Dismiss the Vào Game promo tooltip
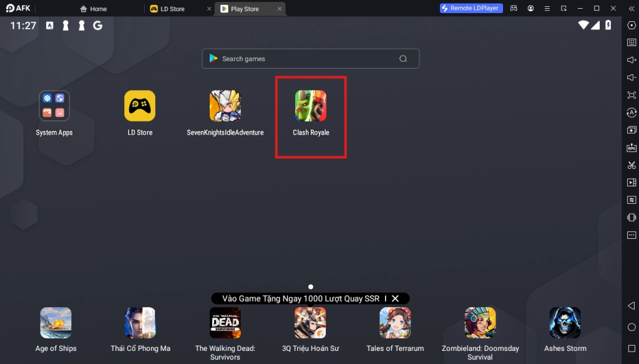 [395, 299]
